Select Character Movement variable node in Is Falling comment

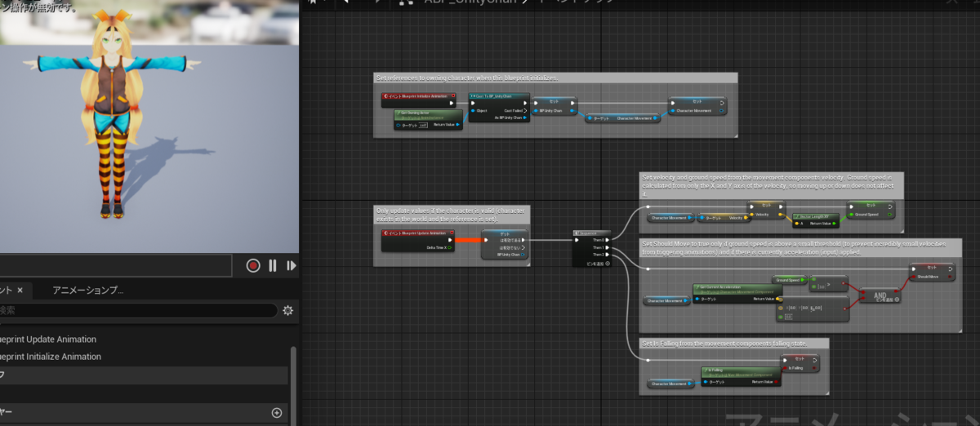click(670, 383)
